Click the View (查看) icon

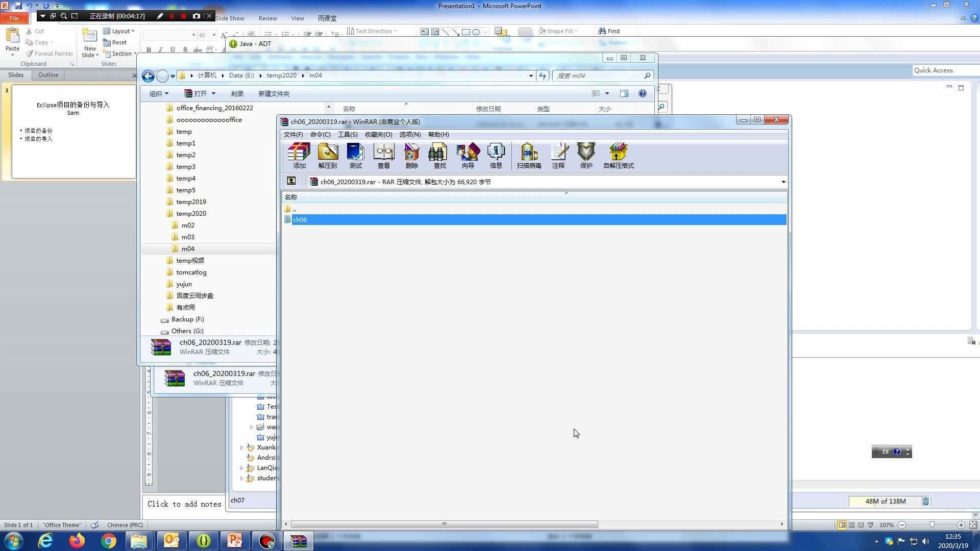click(383, 156)
